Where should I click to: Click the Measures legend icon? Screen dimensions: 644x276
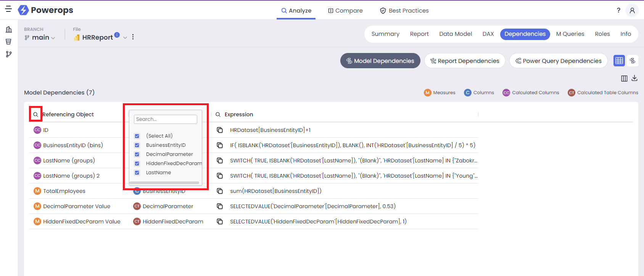(x=428, y=93)
